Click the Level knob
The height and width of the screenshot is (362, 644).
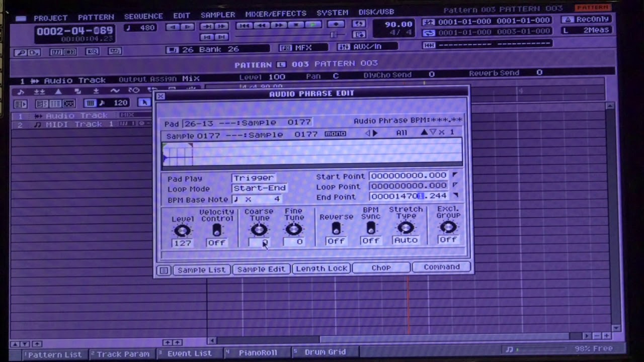[x=182, y=231]
